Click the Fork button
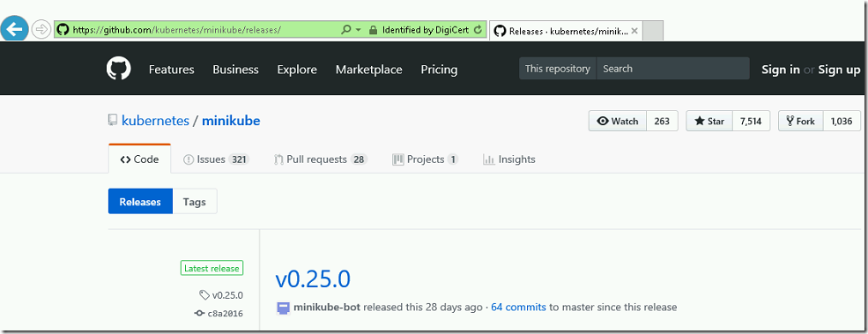The height and width of the screenshot is (334, 868). 800,122
